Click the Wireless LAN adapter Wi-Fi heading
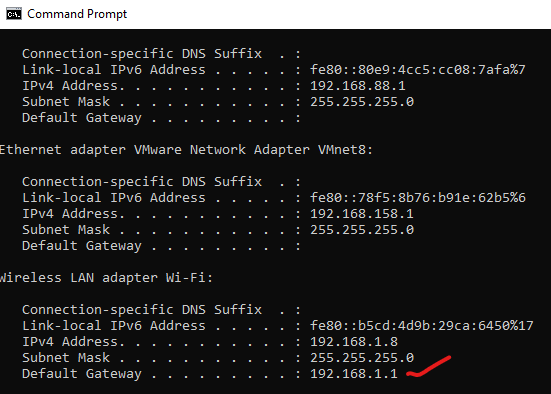Viewport: 551px width, 394px height. [x=106, y=278]
